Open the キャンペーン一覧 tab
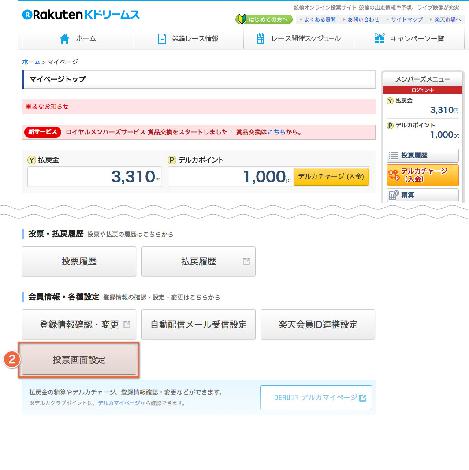 409,39
